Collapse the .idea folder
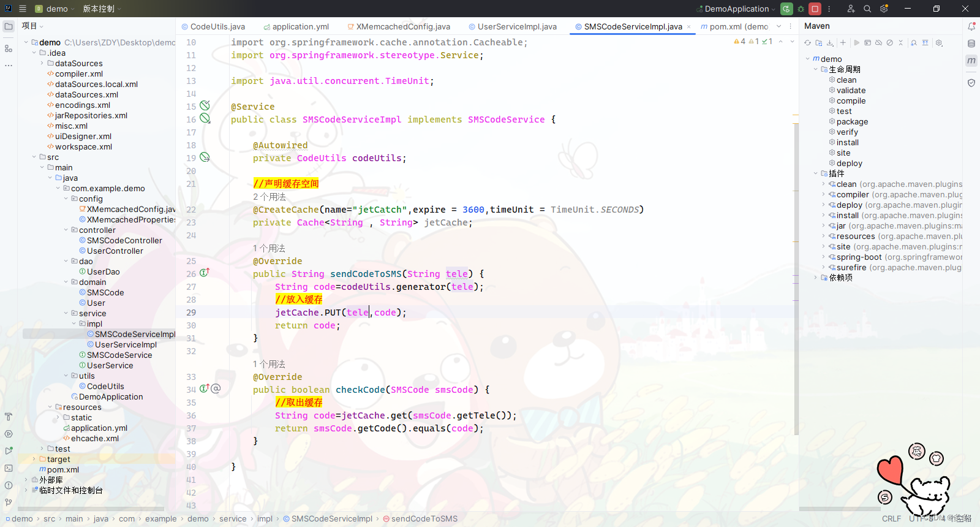Screen dimensions: 980x527 pyautogui.click(x=34, y=53)
